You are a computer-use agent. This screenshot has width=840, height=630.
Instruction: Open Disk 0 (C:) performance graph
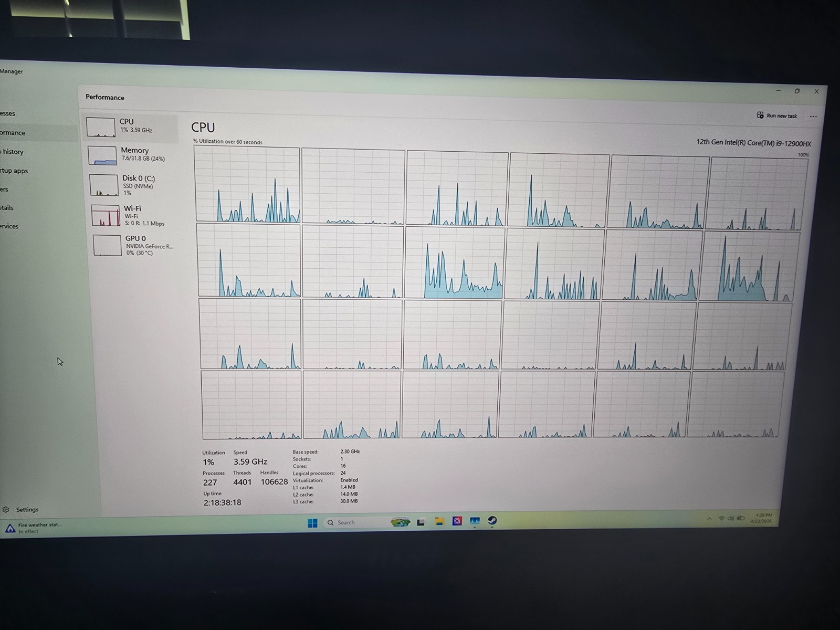pos(132,185)
